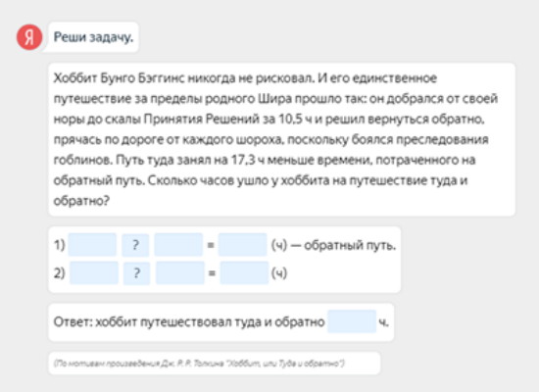Image resolution: width=539 pixels, height=392 pixels.
Task: Click the result field in step 2
Action: (244, 272)
